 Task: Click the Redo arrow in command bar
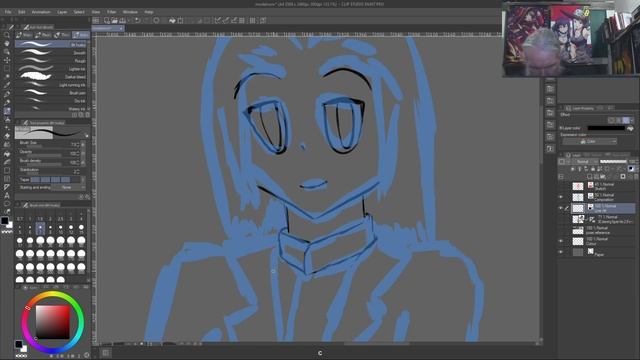[x=147, y=20]
